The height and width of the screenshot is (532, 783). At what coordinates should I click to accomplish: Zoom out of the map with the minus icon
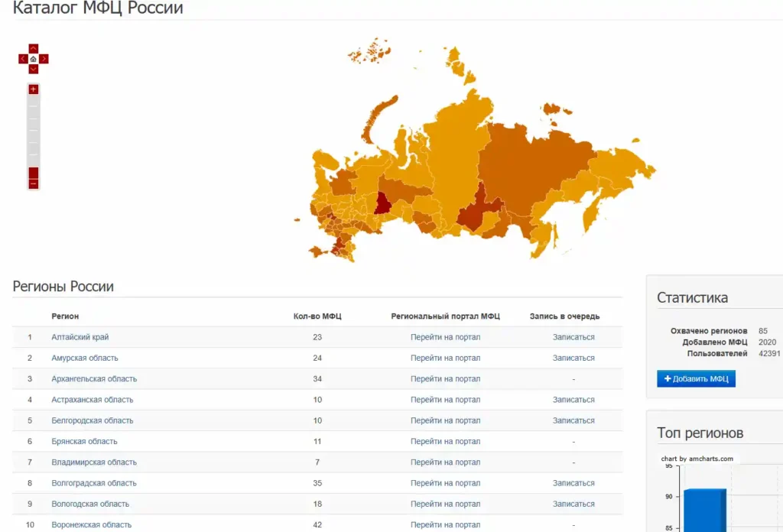point(33,183)
